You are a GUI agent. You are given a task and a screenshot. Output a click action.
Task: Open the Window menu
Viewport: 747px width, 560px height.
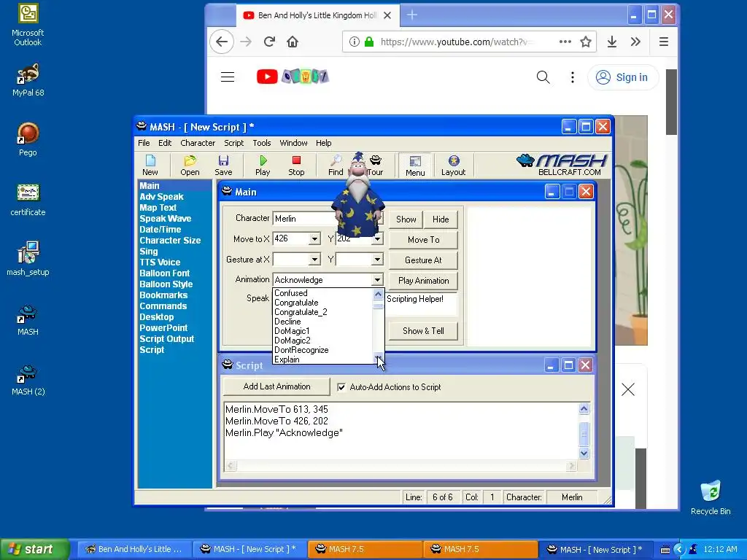(x=293, y=143)
